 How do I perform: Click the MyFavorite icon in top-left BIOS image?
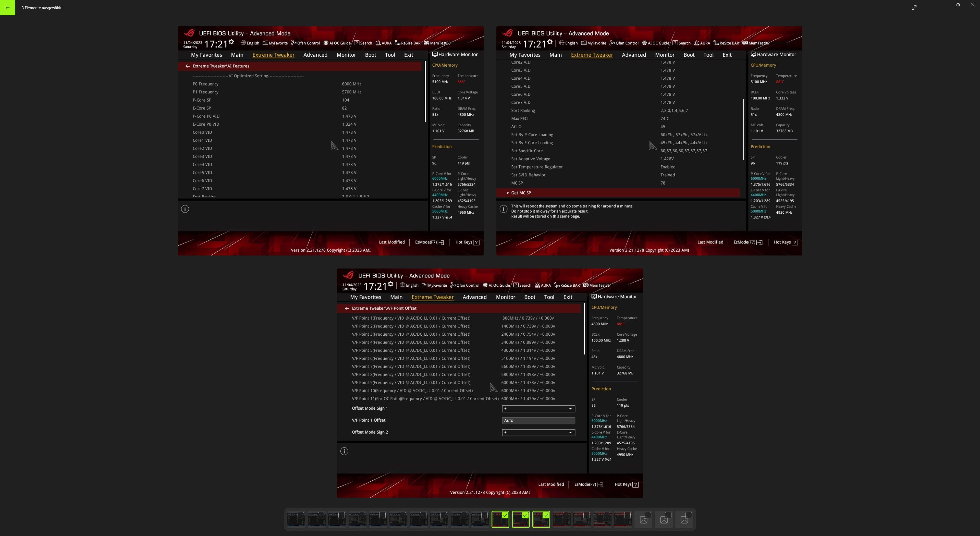tap(265, 43)
